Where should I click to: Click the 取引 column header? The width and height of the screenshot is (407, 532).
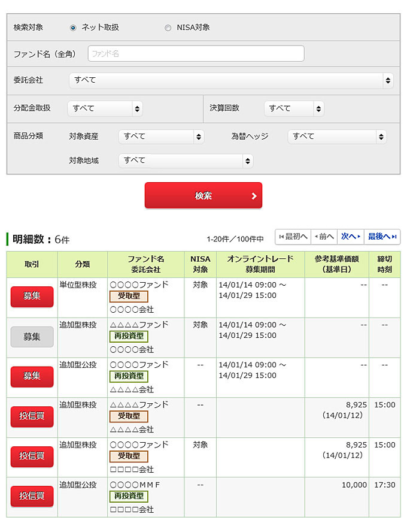(32, 265)
